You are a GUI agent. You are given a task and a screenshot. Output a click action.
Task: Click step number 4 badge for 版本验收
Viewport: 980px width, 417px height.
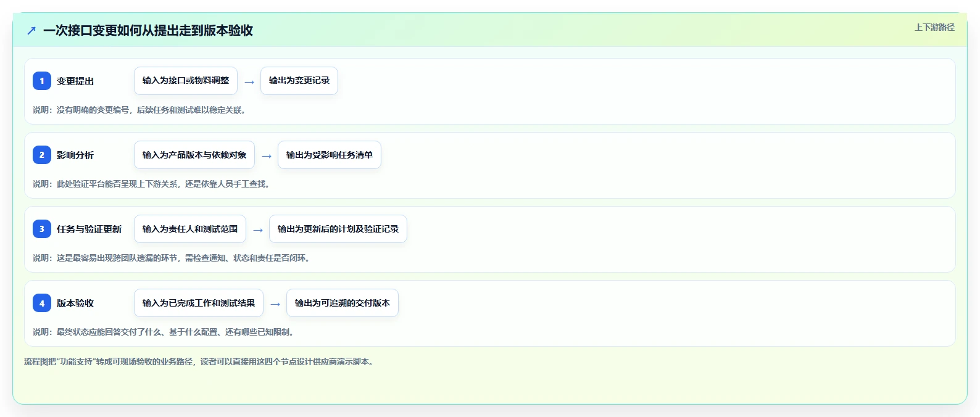(42, 303)
